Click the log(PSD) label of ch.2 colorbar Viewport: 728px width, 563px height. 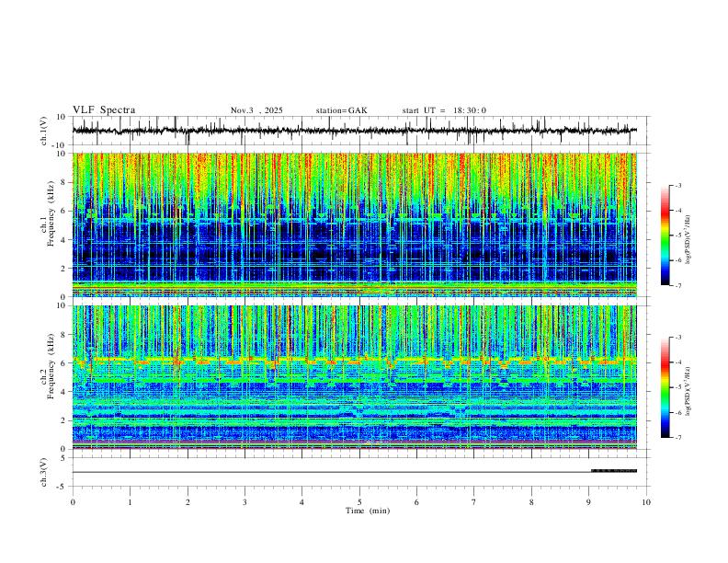[688, 392]
